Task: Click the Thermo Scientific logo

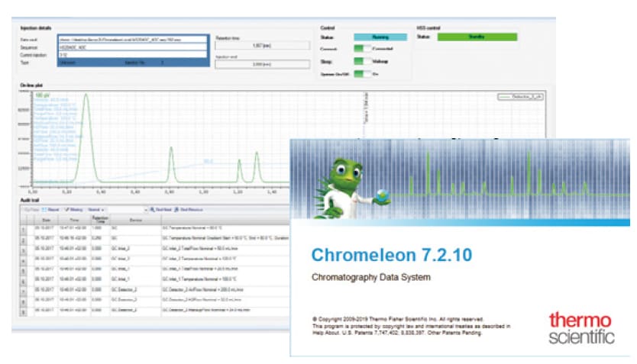Action: 581,328
